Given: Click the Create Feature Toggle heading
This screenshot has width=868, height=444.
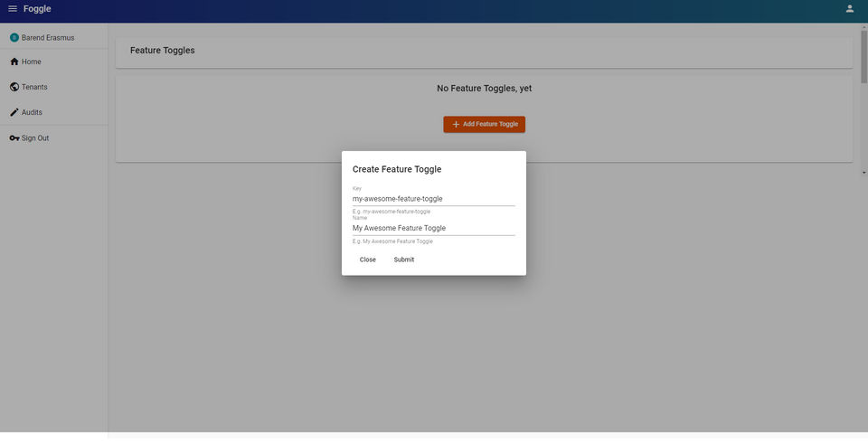Looking at the screenshot, I should 397,169.
